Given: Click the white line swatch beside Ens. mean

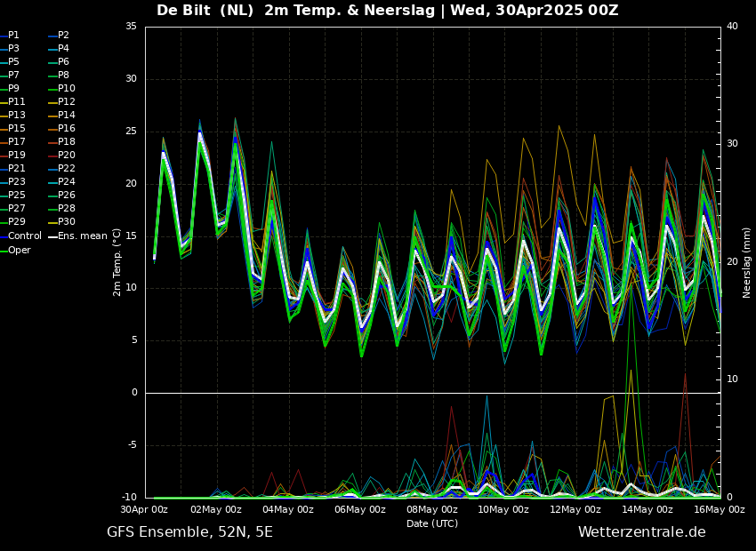Looking at the screenshot, I should tap(52, 236).
